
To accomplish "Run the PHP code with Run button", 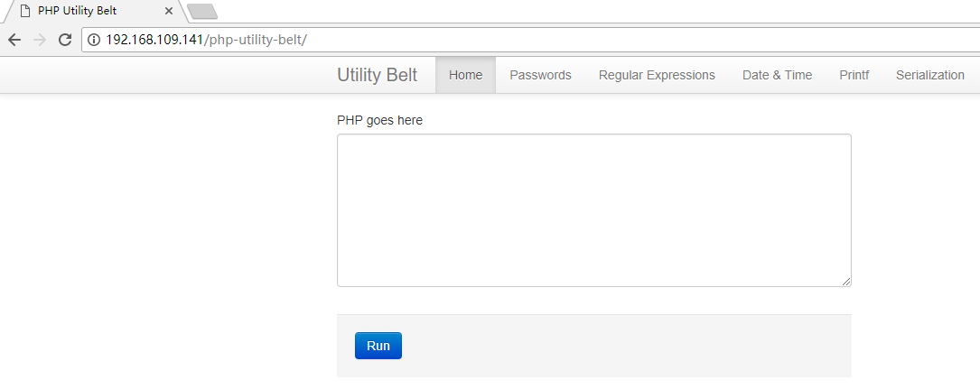I will (x=378, y=346).
